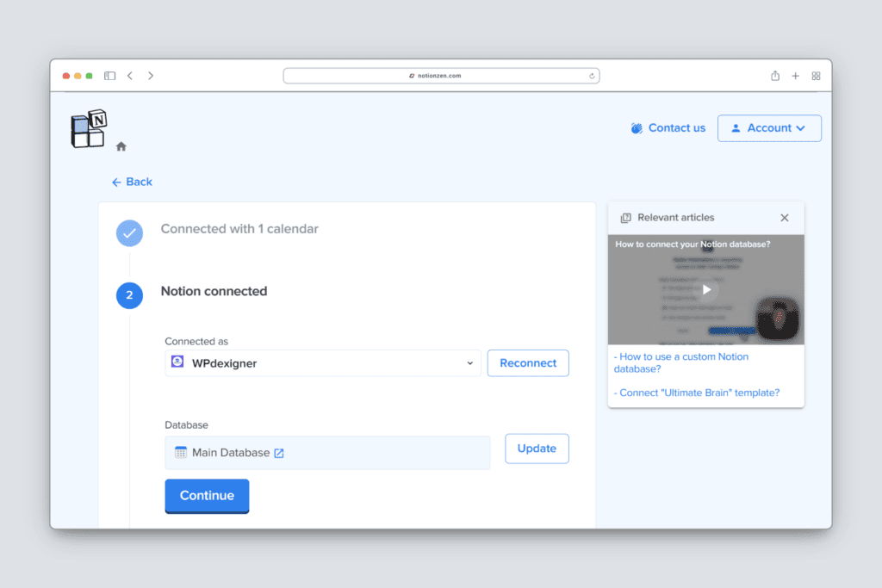The height and width of the screenshot is (588, 882).
Task: Navigate forward with browser forward arrow
Action: 151,76
